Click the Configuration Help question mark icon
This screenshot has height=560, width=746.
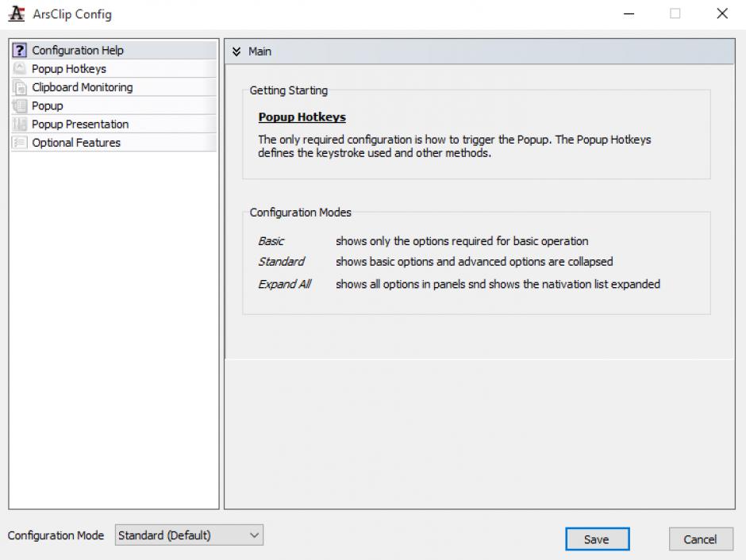(x=20, y=51)
